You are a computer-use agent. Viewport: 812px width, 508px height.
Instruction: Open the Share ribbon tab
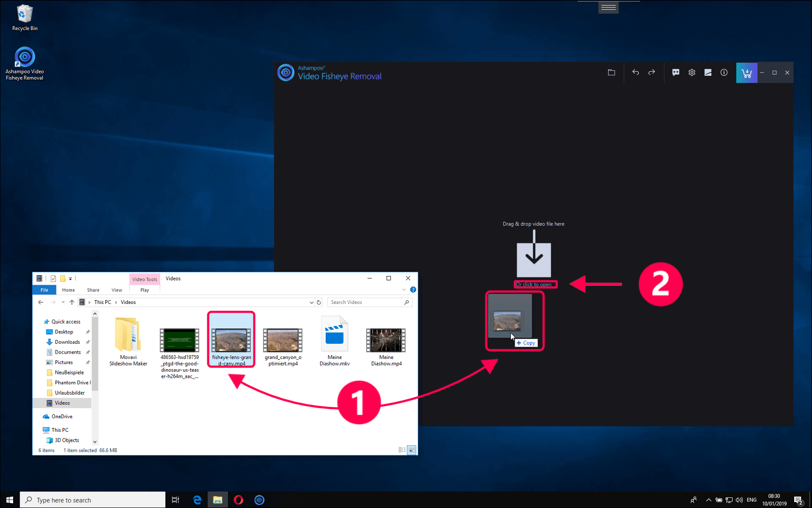[93, 290]
